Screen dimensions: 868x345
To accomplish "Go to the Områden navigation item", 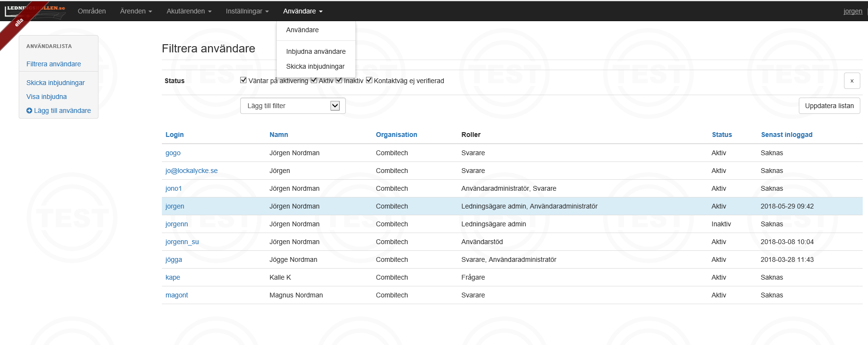I will coord(92,11).
